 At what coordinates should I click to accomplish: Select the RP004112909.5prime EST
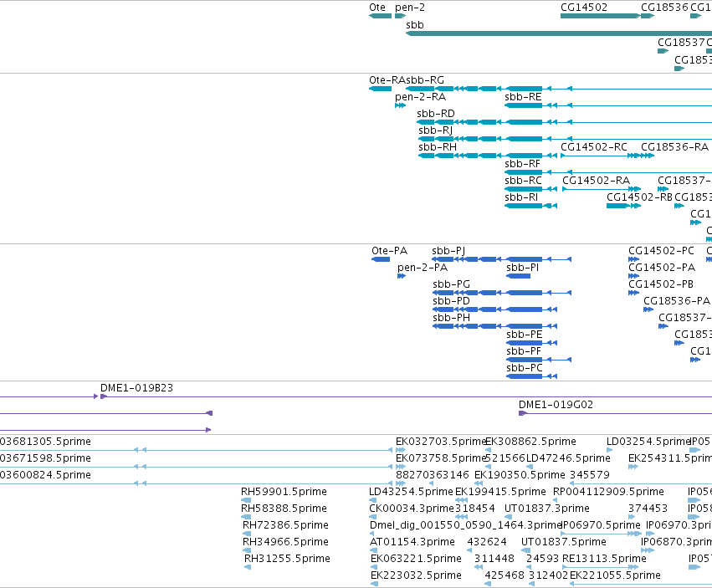tap(556, 500)
